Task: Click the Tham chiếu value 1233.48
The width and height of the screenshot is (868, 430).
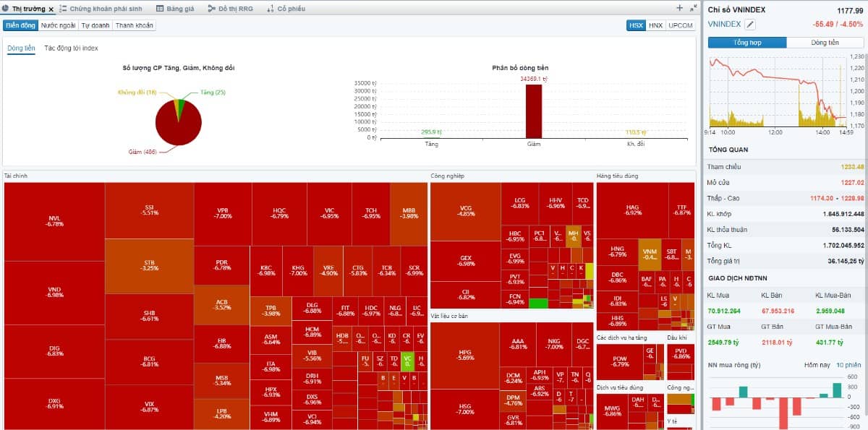Action: point(851,167)
